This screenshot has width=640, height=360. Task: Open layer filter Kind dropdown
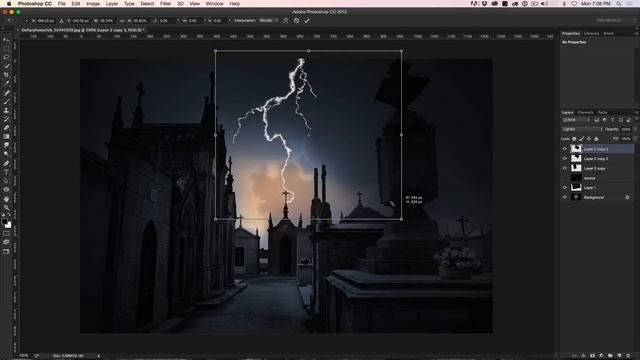tap(576, 120)
